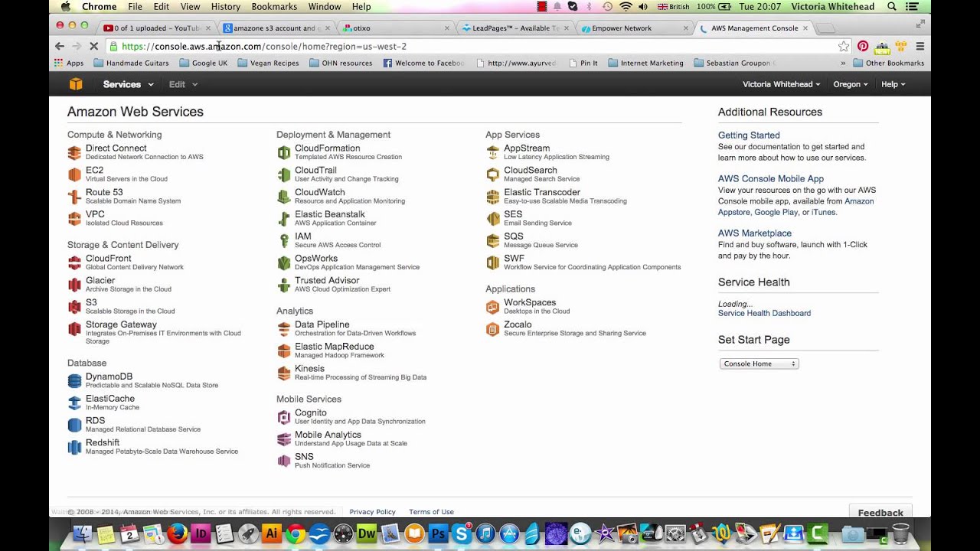Switch to the LeadPages tab
This screenshot has height=551, width=980.
coord(514,28)
